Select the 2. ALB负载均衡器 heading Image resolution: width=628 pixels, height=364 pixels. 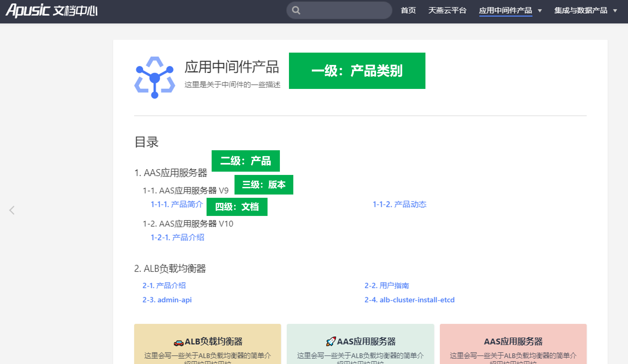[170, 269]
